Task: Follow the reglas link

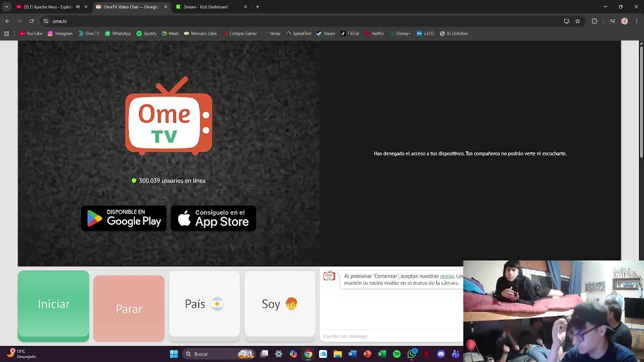Action: click(x=447, y=276)
